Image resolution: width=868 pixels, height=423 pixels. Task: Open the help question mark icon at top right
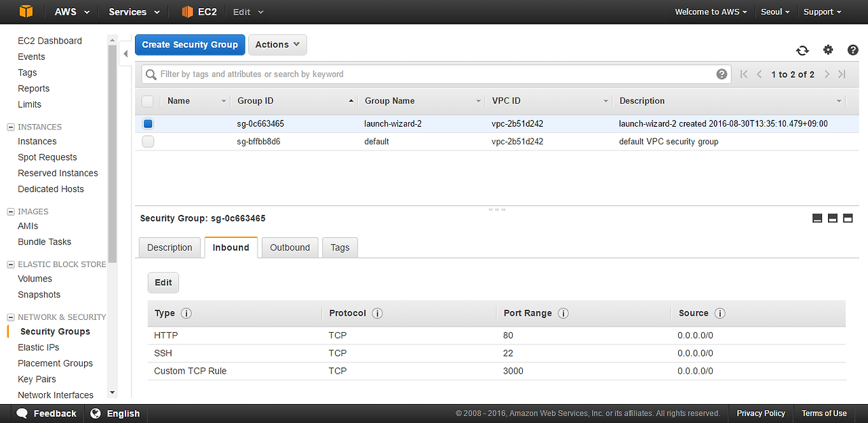click(853, 50)
